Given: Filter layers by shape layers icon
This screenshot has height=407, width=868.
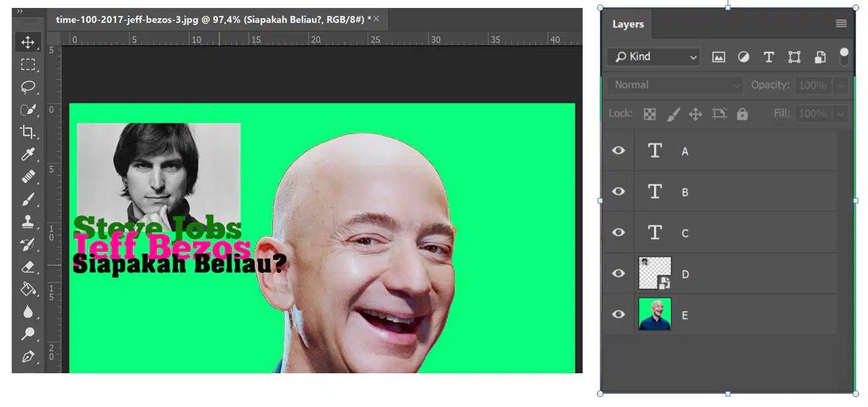Looking at the screenshot, I should click(x=795, y=57).
